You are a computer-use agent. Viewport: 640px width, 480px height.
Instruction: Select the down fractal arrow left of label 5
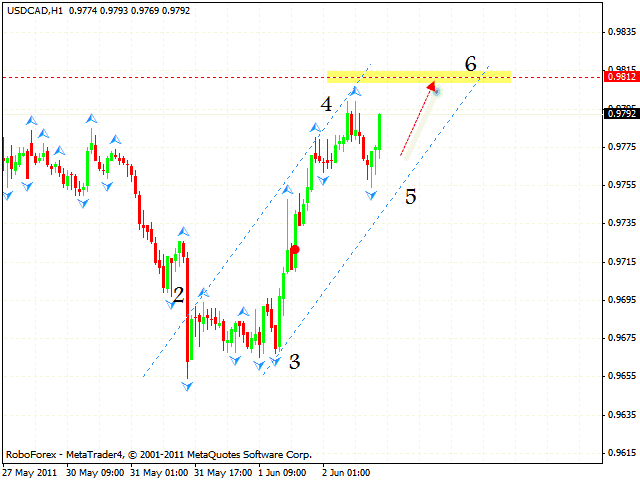(372, 195)
